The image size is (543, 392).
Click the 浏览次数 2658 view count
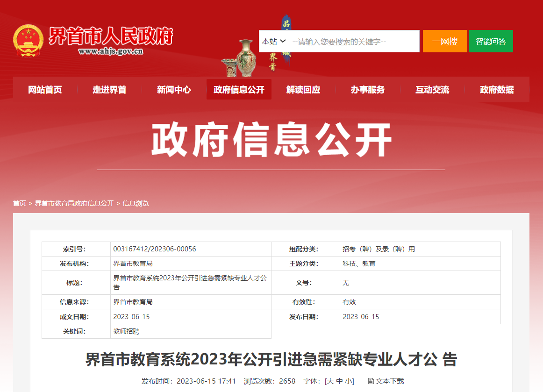click(x=270, y=381)
